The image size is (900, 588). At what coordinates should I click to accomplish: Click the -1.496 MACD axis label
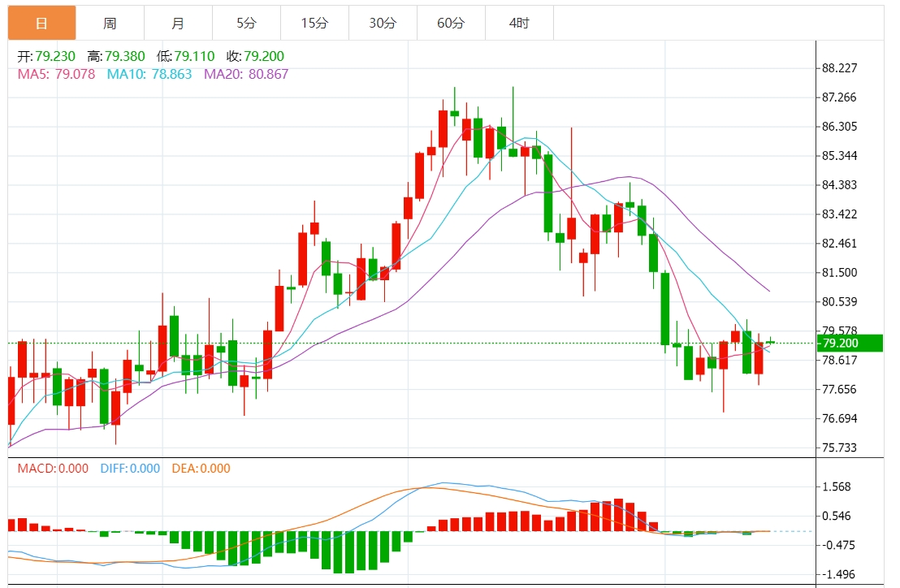tap(837, 575)
